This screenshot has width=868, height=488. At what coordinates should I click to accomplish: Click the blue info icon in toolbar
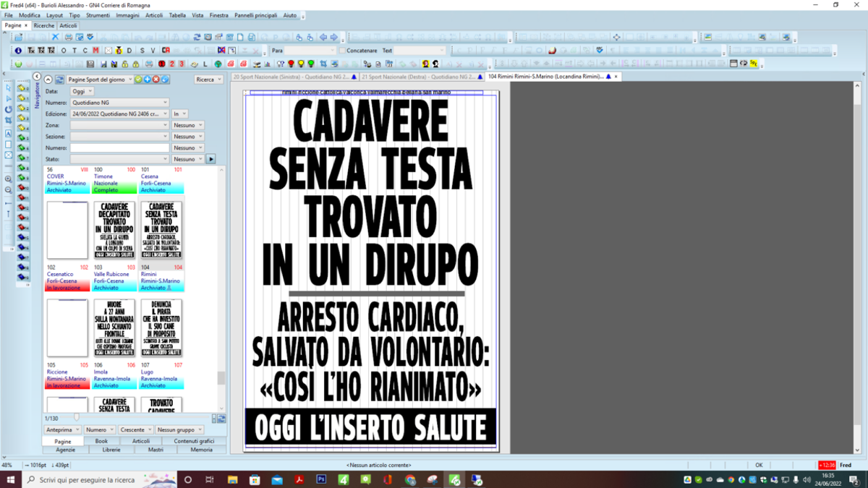18,51
